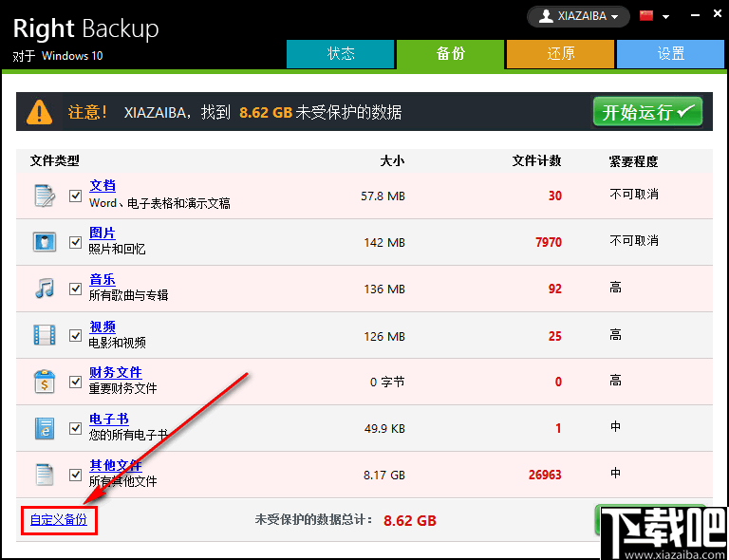Click the 136 MB size value
Viewport: 729px width, 560px height.
pos(384,289)
